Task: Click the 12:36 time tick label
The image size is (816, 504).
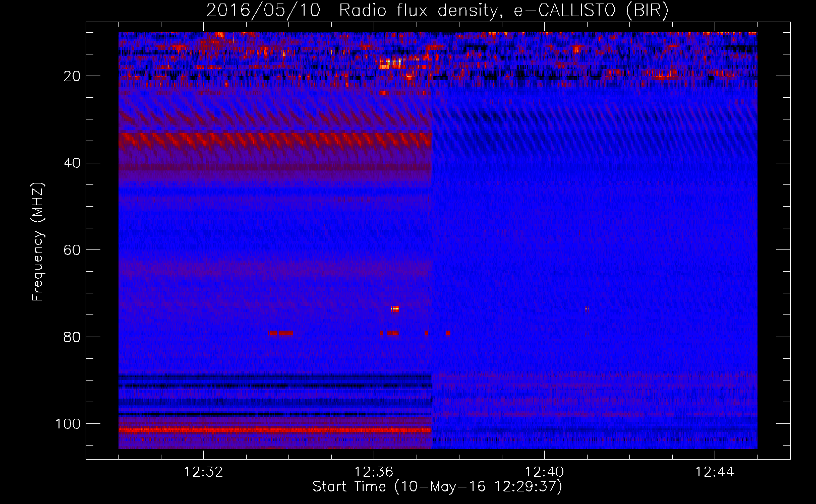Action: (374, 472)
